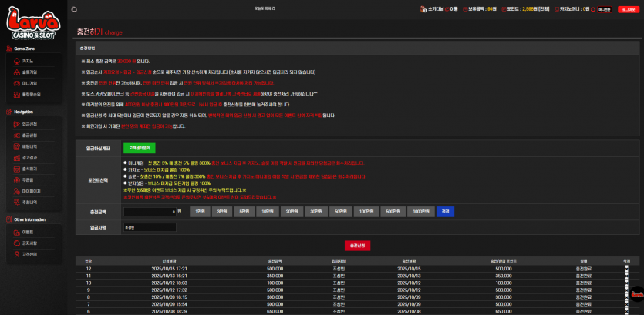This screenshot has width=644, height=315.
Task: Click the red logout button at top right
Action: tap(629, 9)
